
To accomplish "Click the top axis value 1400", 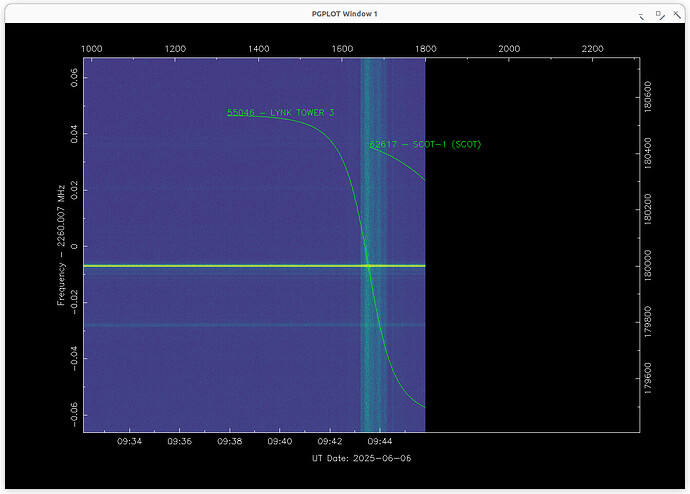I will [259, 49].
